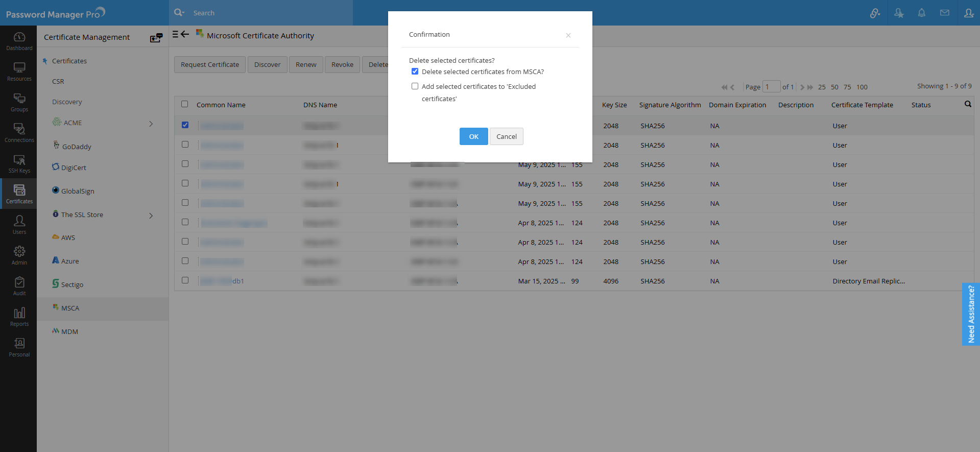Screen dimensions: 980x452
Task: Open SSH Keys in the left sidebar
Action: coord(19,163)
